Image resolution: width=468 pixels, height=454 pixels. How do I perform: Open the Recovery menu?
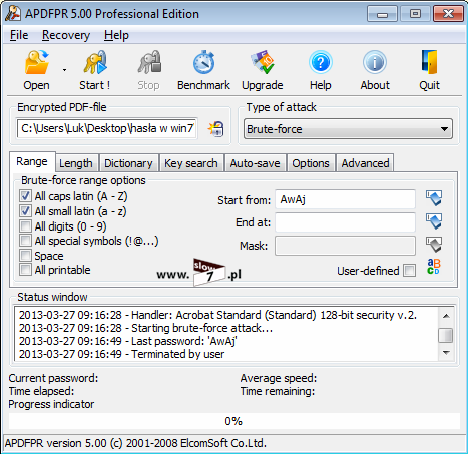tap(66, 35)
